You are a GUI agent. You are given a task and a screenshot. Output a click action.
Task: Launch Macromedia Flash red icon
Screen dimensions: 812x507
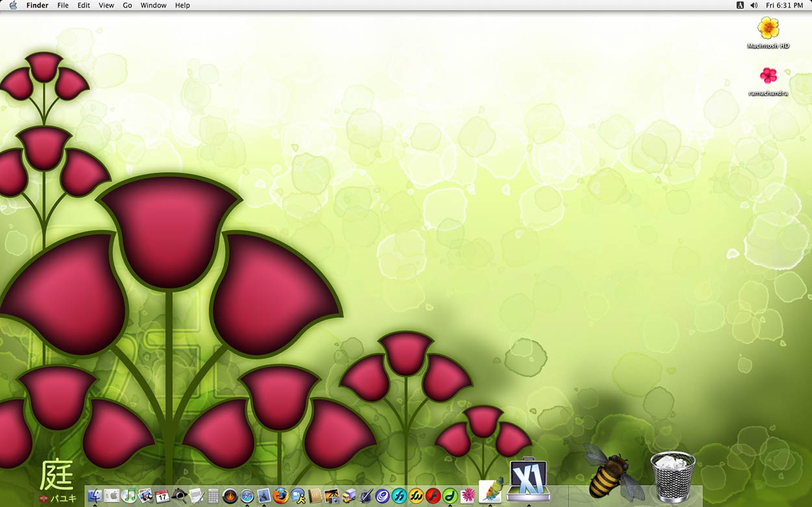433,496
